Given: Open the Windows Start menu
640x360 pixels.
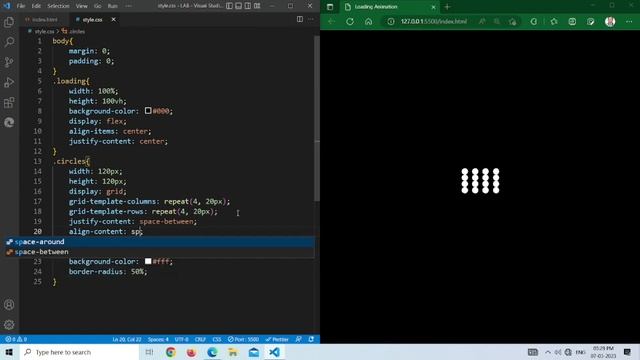Looking at the screenshot, I should [9, 352].
